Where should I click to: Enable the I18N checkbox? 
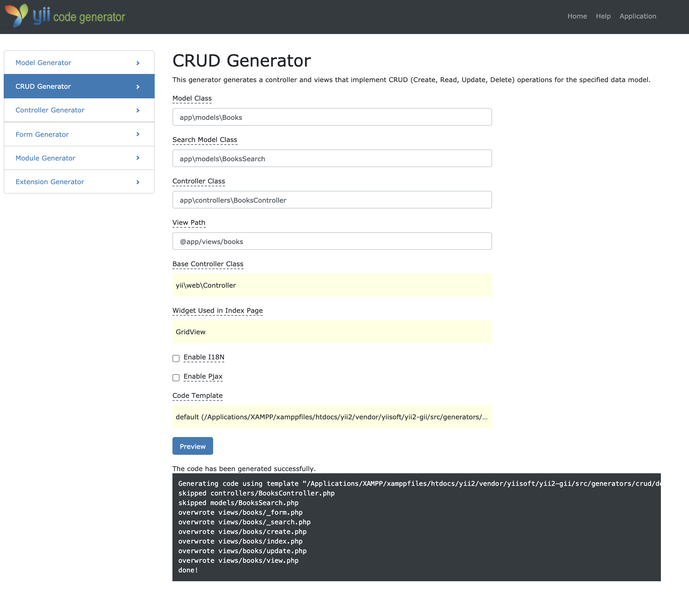[x=176, y=358]
